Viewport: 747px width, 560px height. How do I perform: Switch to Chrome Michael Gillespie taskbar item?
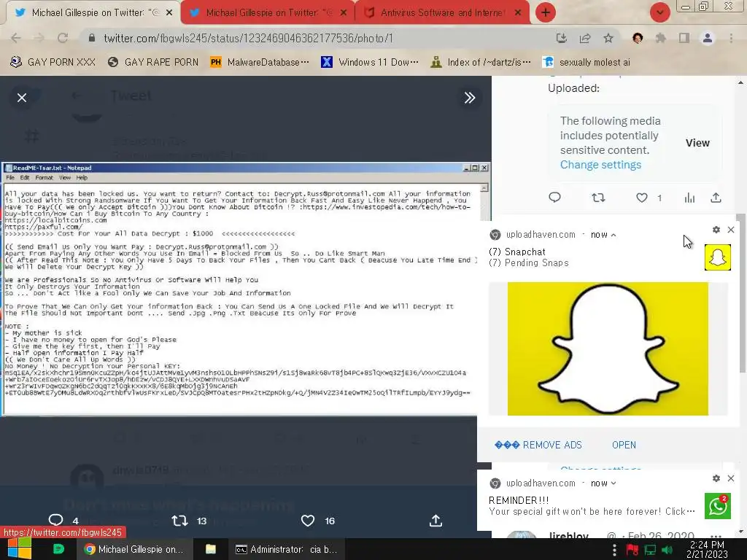(134, 549)
